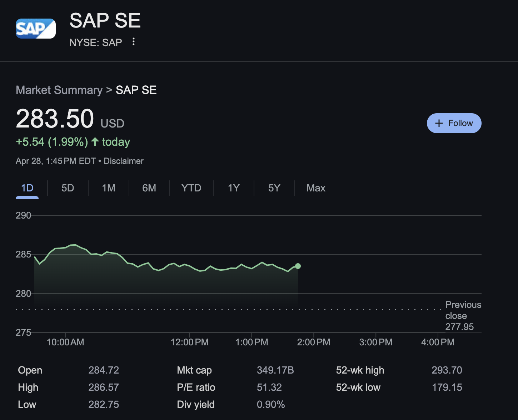518x420 pixels.
Task: Click the High value 286.57
Action: click(x=104, y=387)
